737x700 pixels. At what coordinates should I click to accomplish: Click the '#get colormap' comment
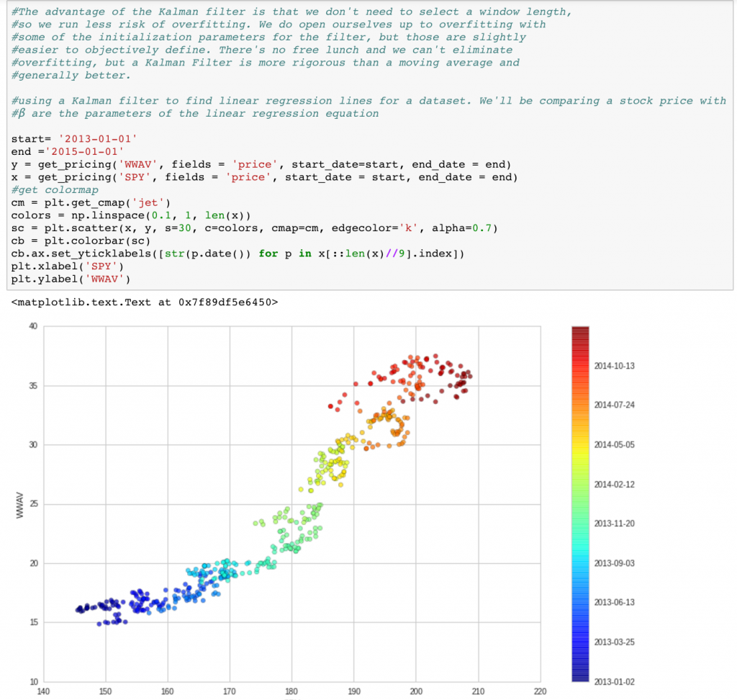(x=55, y=189)
